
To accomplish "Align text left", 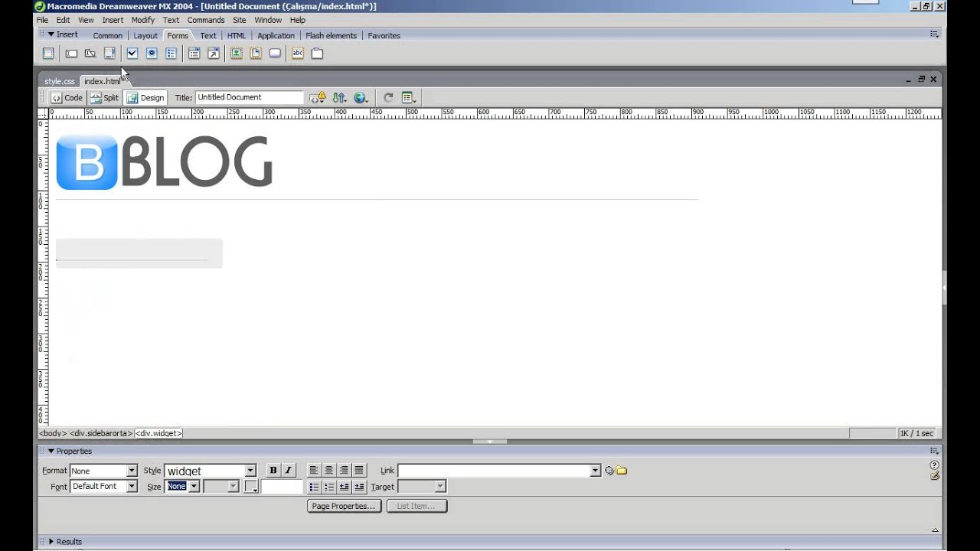I will [314, 471].
